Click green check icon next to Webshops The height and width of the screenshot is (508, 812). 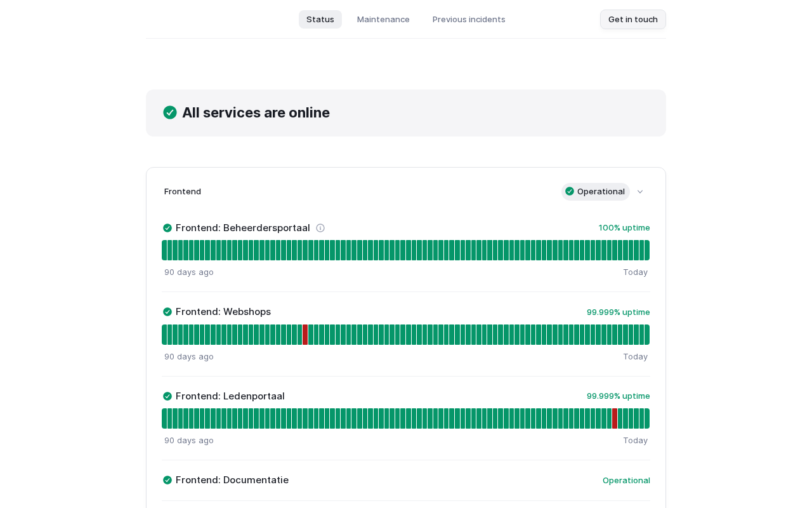click(167, 312)
